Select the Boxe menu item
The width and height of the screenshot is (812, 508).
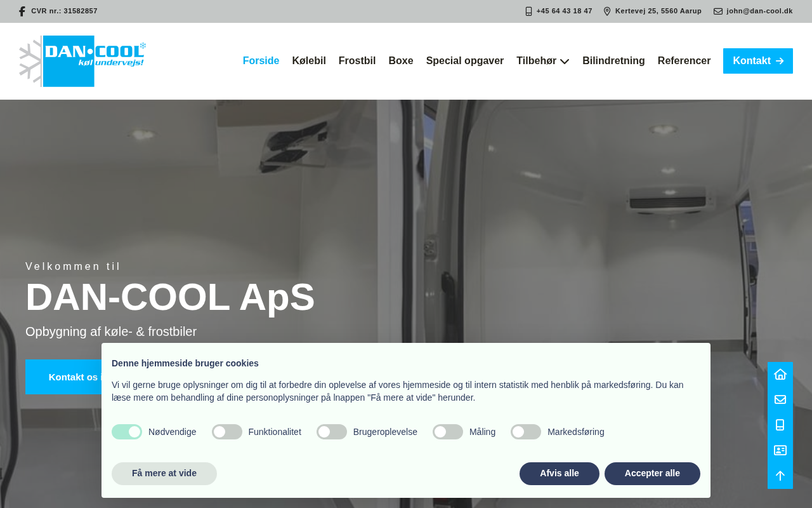(401, 61)
